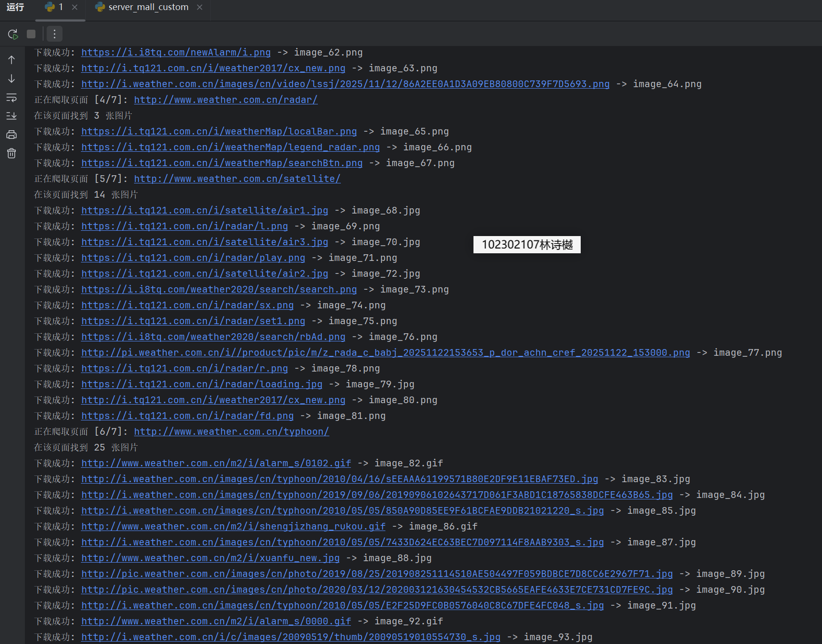Open pi.weather.com.cn radar product link
This screenshot has height=644, width=822.
pos(385,352)
